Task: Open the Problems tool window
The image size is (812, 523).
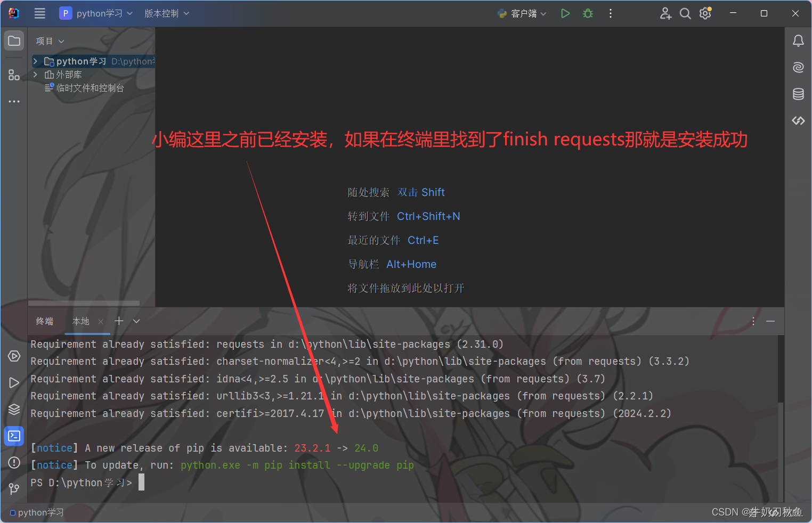Action: point(14,462)
